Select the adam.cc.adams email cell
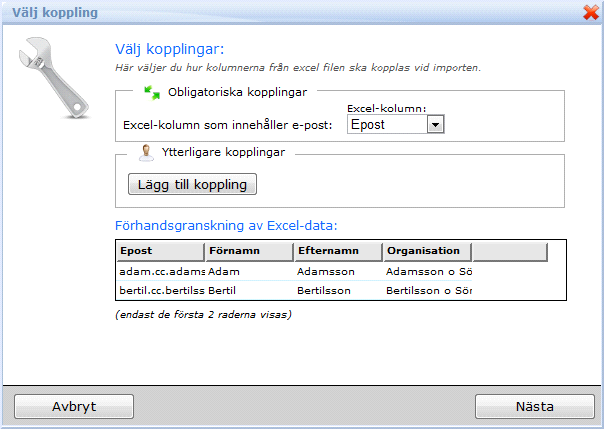 coord(160,271)
